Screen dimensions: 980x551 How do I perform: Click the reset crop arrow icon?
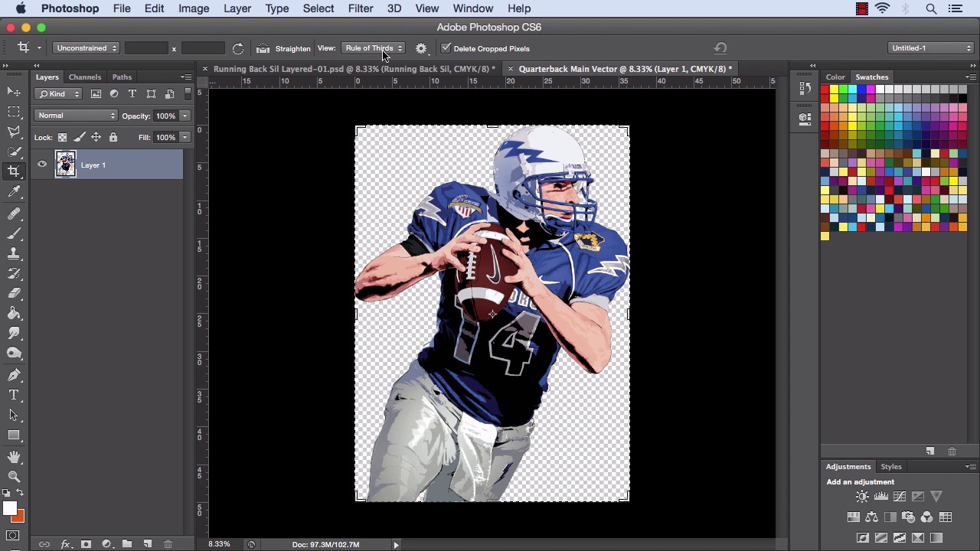[x=720, y=48]
